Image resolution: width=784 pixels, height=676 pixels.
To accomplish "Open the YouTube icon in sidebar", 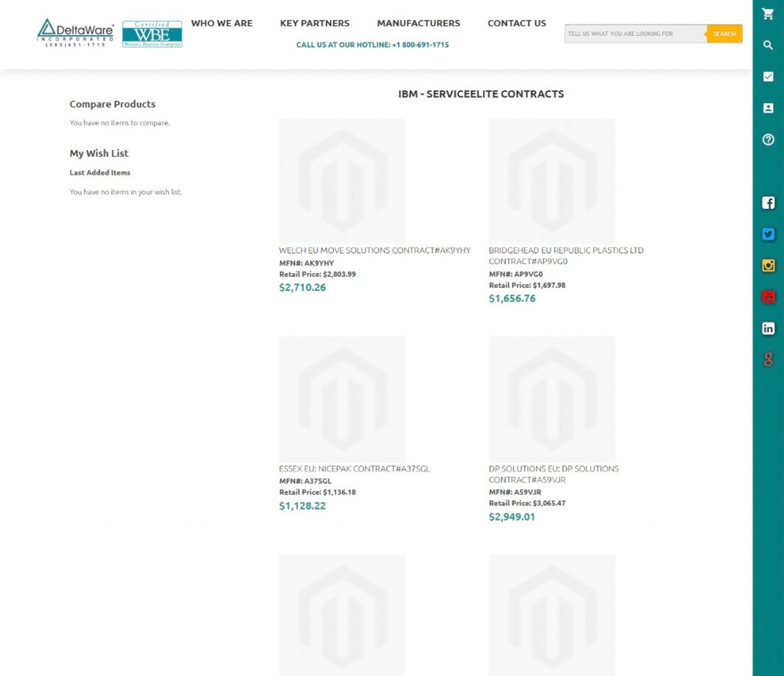I will (x=768, y=297).
